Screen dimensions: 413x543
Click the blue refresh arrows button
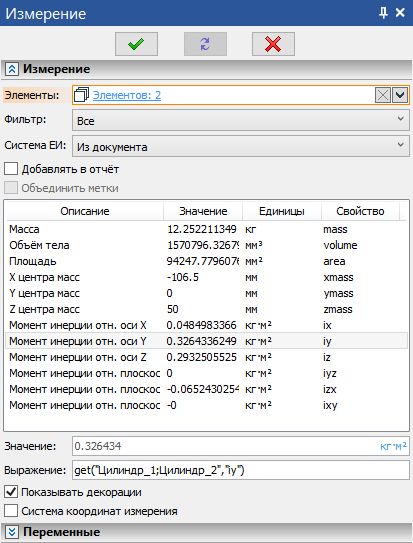(205, 44)
